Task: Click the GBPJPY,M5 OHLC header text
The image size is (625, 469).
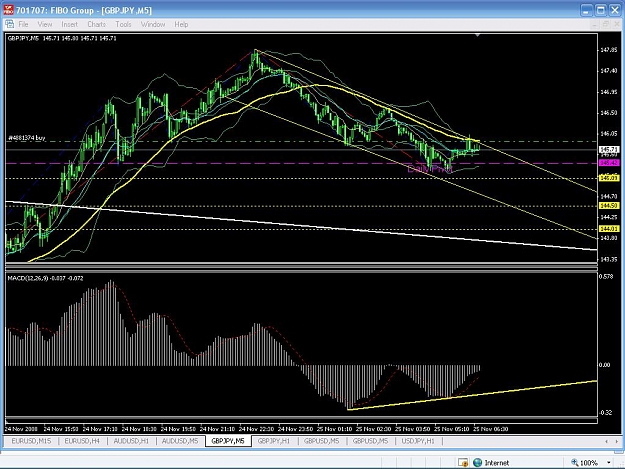Action: point(62,38)
